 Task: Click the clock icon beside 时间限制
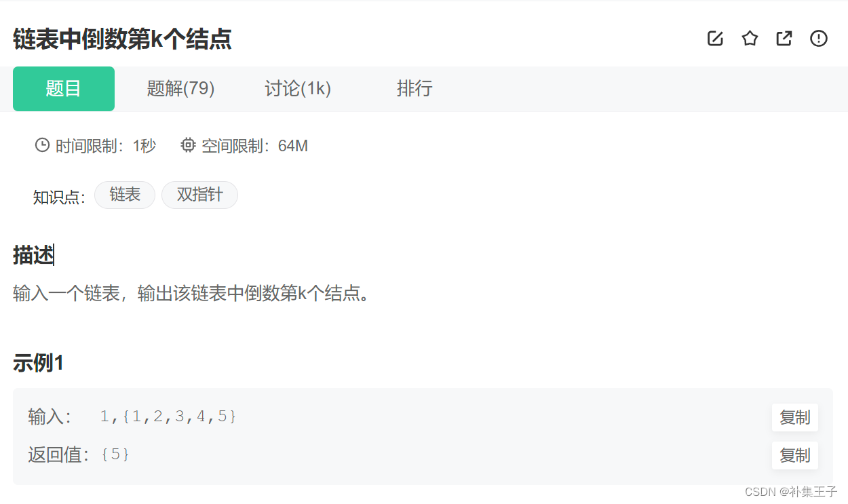click(42, 145)
